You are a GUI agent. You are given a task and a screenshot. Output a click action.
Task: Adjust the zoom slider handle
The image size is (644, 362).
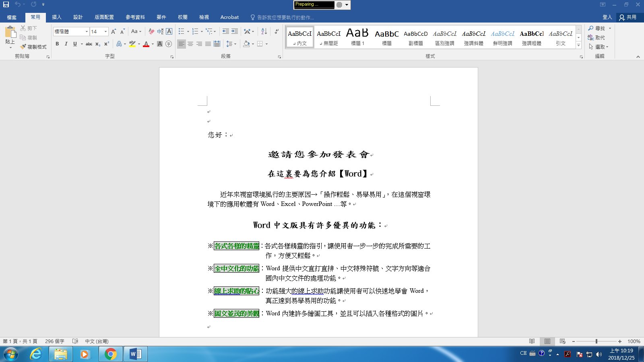pos(596,341)
